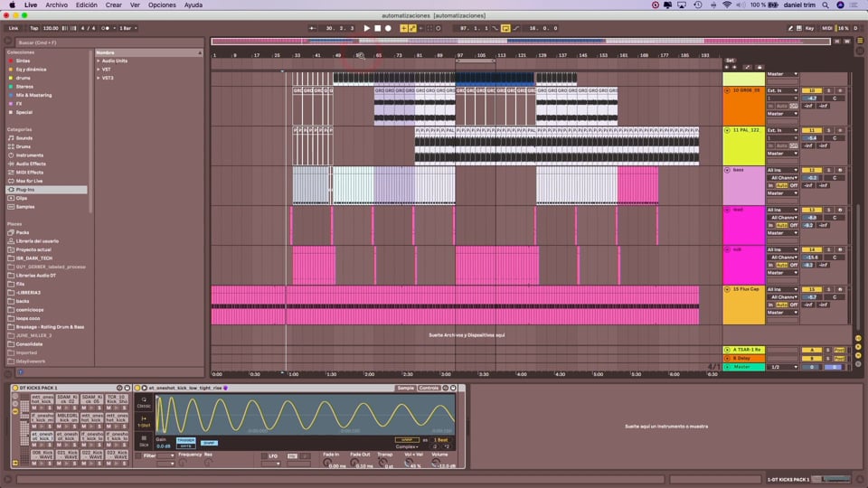Toggle the metronome in the control bar
The width and height of the screenshot is (868, 488).
coord(106,28)
